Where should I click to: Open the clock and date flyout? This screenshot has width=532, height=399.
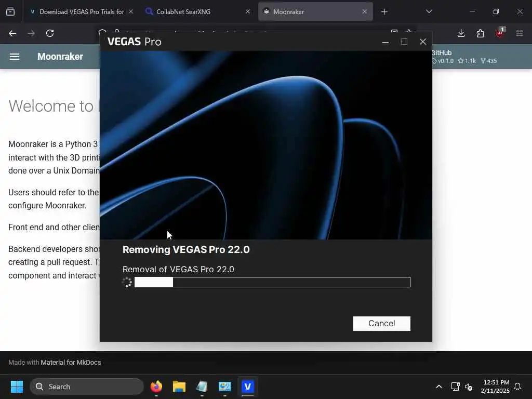tap(495, 387)
